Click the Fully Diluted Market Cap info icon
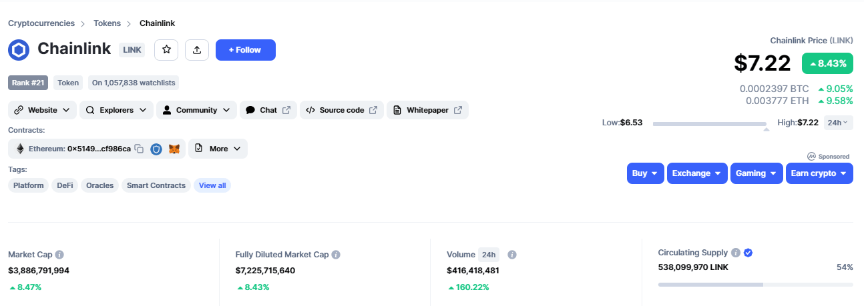This screenshot has height=306, width=868. [x=336, y=255]
